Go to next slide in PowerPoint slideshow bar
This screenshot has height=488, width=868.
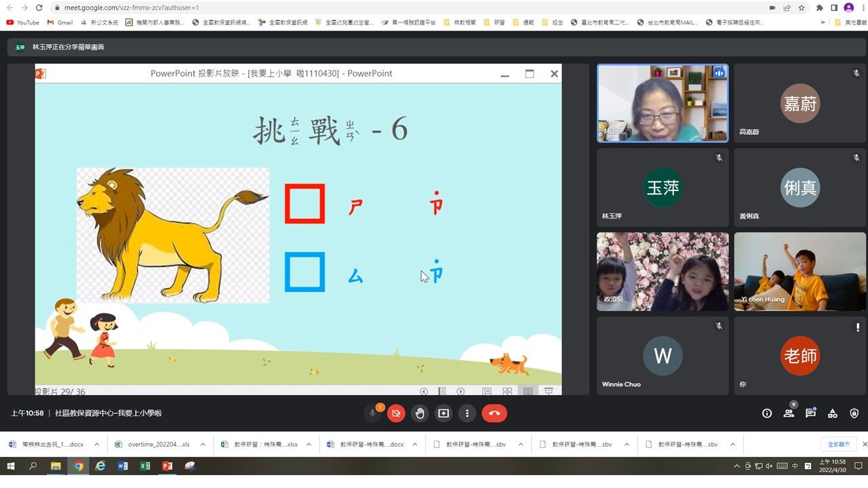460,391
